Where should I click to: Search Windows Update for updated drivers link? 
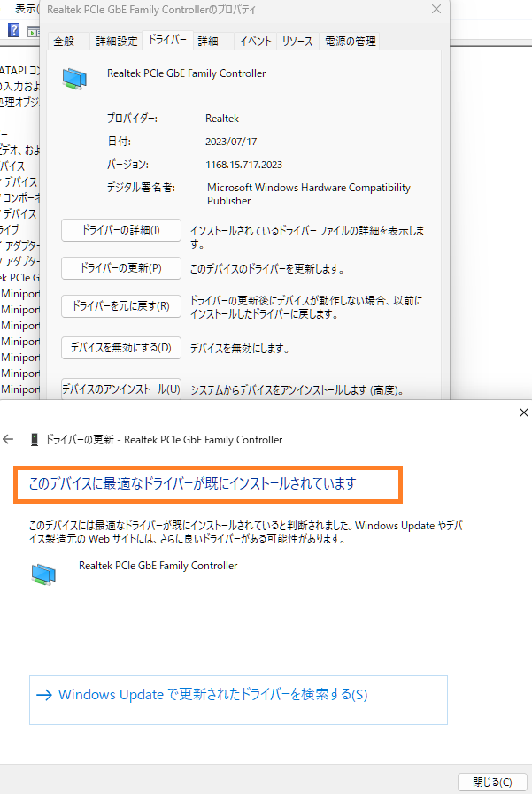238,700
